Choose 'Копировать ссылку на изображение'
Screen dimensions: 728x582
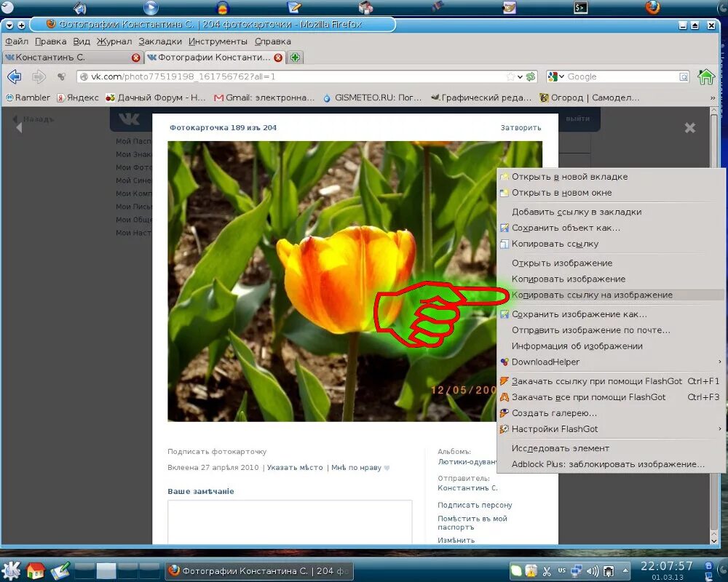611,295
